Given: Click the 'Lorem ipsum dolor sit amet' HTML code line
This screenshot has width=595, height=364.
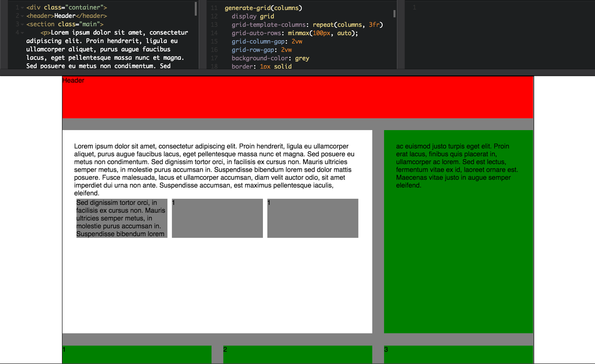Looking at the screenshot, I should click(114, 33).
